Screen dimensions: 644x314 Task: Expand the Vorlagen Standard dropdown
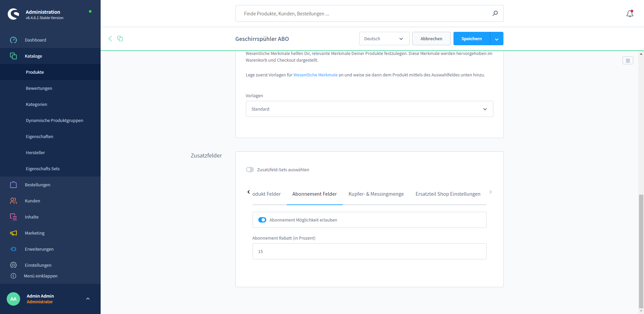(x=369, y=109)
